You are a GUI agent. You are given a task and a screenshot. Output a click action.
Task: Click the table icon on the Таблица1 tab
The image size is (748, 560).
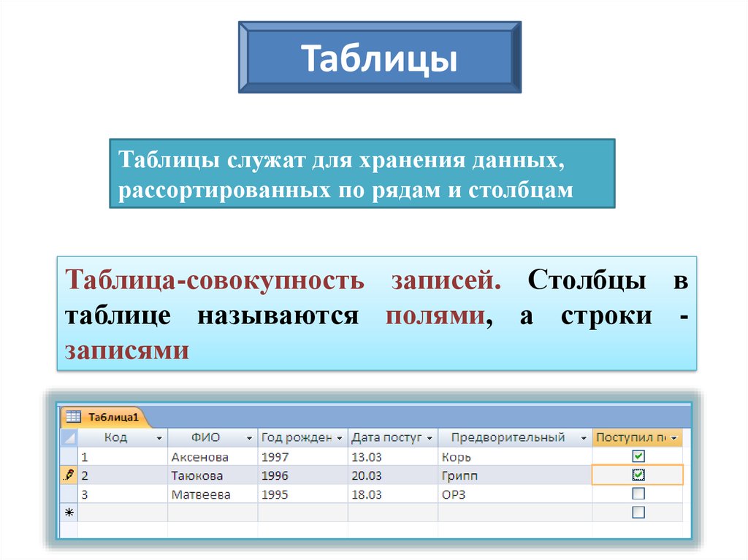point(73,418)
